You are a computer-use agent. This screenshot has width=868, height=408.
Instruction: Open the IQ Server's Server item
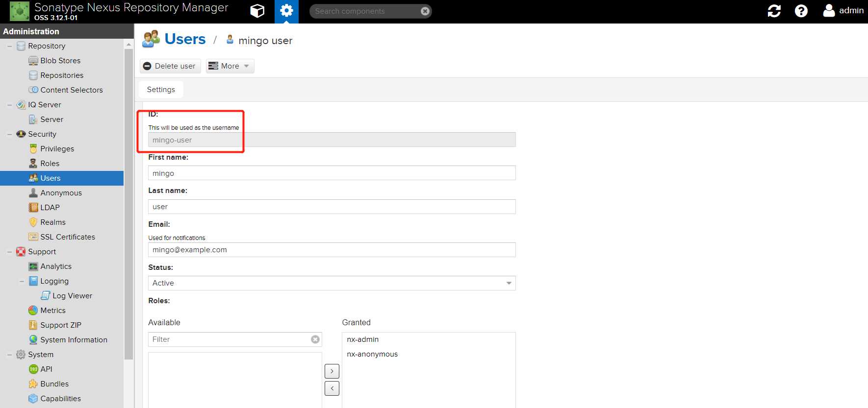(x=51, y=120)
